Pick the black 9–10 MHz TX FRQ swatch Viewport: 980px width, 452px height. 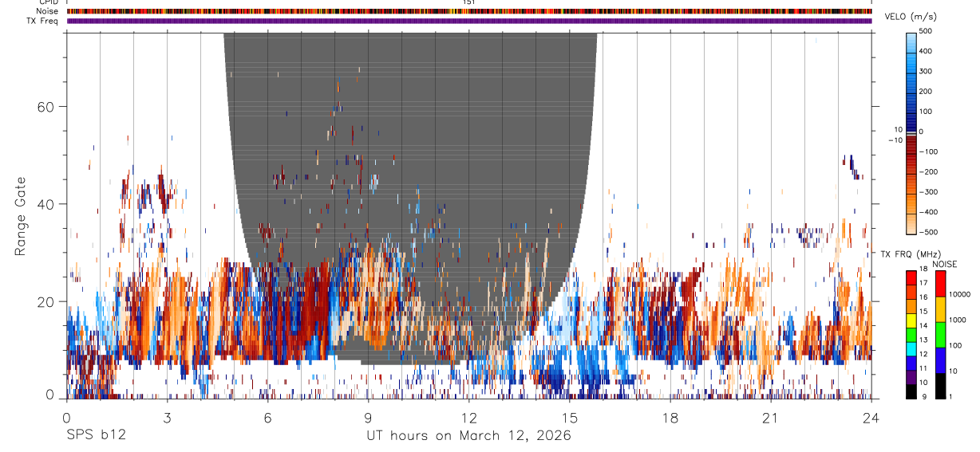click(912, 391)
